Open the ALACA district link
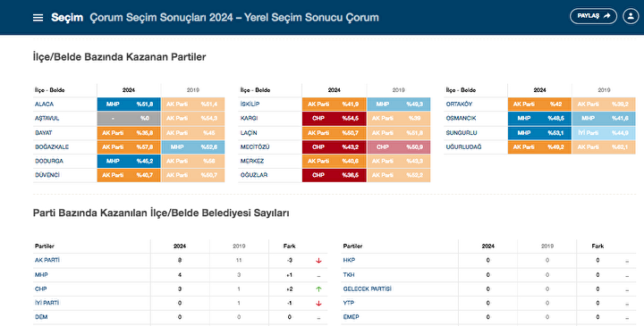Screen dimensions: 644x326 coord(45,104)
